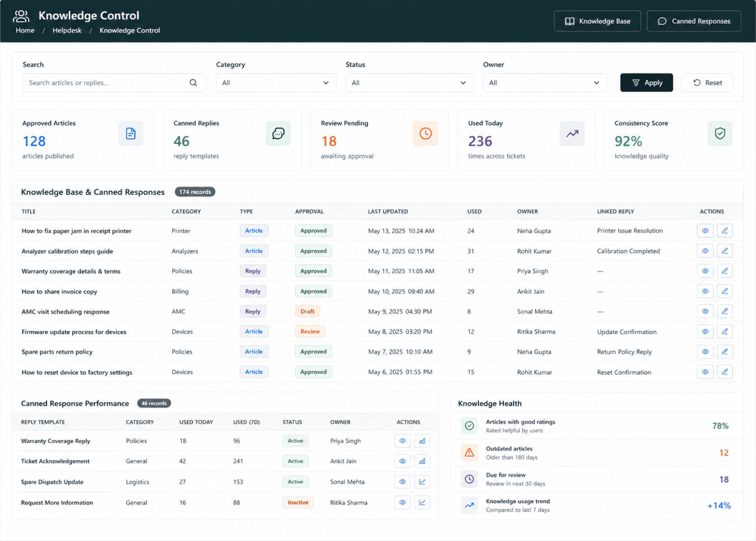Image resolution: width=756 pixels, height=541 pixels.
Task: Click Update Confirmation linked reply
Action: pos(627,332)
